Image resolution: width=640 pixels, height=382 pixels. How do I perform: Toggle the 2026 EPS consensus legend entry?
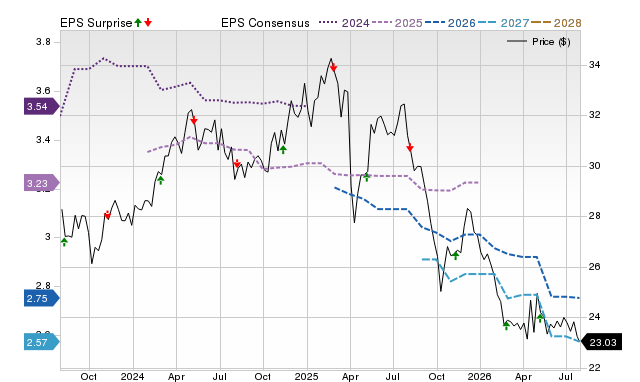click(x=450, y=23)
